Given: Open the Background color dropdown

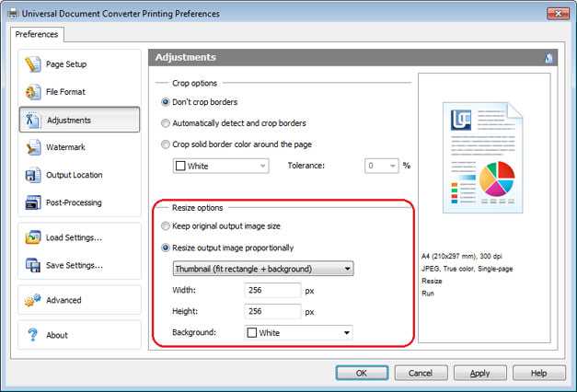Looking at the screenshot, I should (346, 333).
